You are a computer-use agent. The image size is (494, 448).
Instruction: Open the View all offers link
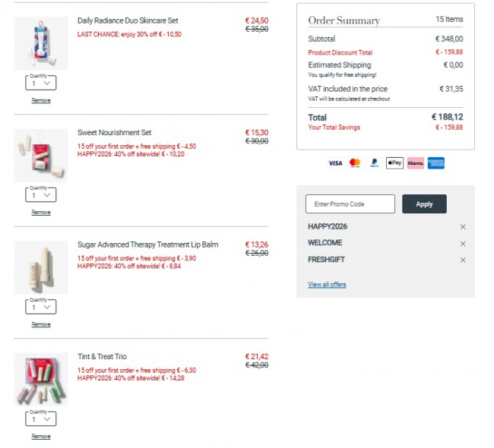tap(327, 285)
